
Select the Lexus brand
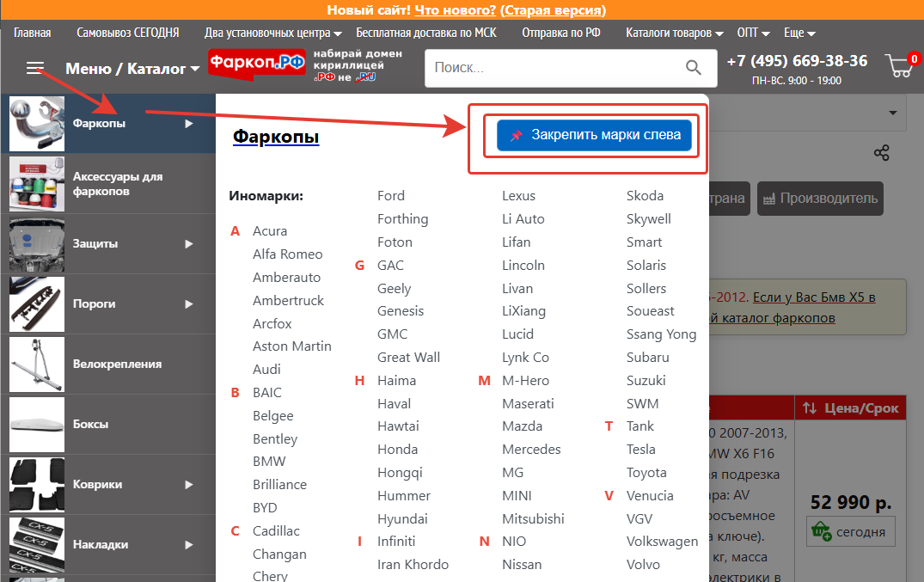click(x=518, y=196)
